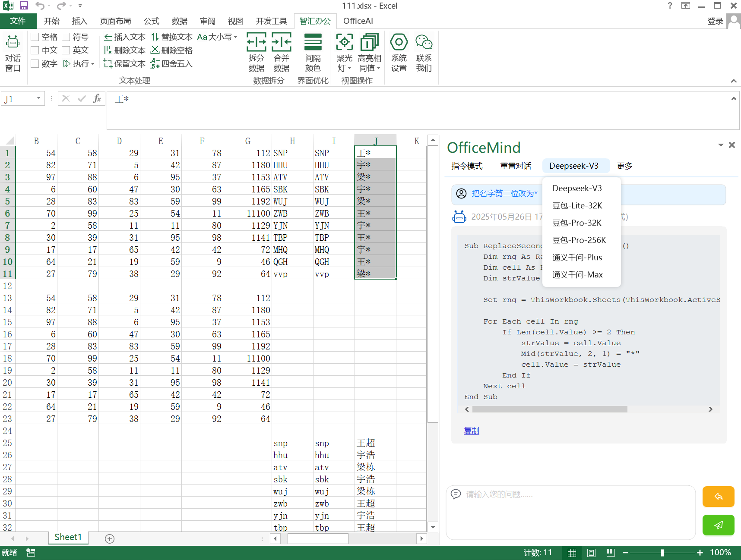The width and height of the screenshot is (741, 560).
Task: Click the code block horizontal scrollbar
Action: (549, 409)
